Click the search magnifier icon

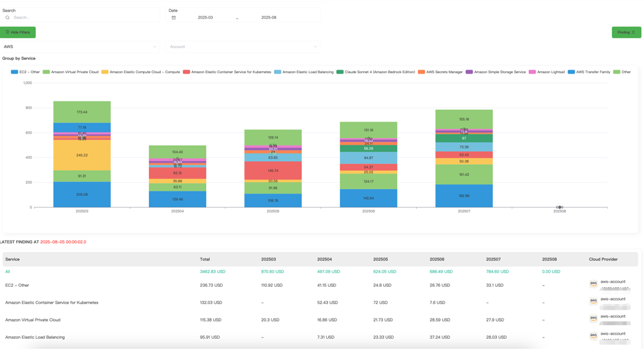click(x=7, y=18)
